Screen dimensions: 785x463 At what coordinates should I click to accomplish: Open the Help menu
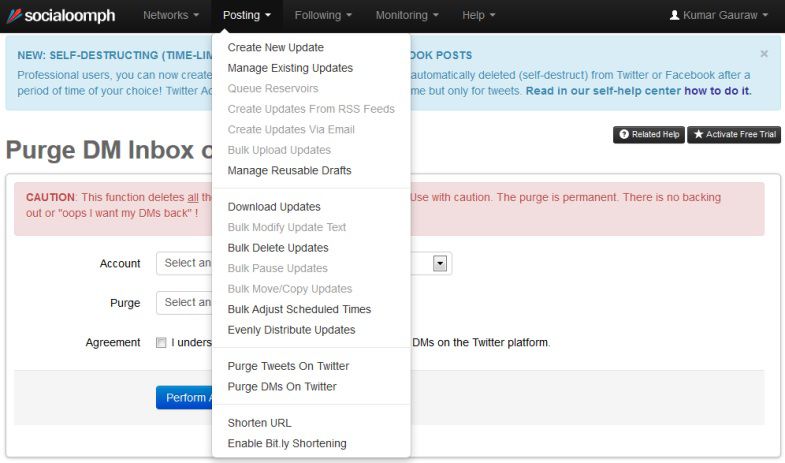tap(479, 16)
